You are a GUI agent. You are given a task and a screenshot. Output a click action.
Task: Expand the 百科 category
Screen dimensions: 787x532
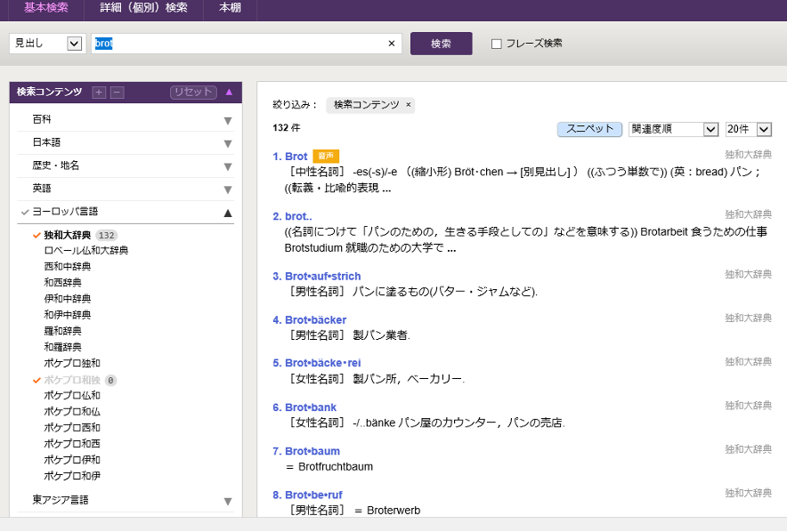tap(228, 120)
